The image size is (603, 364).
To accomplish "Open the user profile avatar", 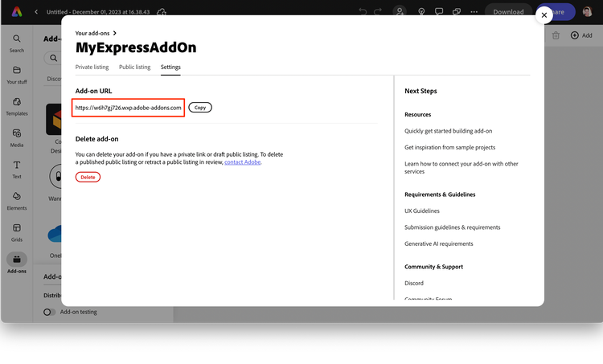I will coord(587,12).
